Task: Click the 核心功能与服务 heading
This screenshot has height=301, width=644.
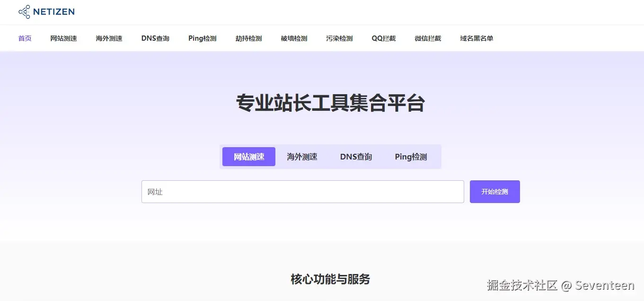Action: (330, 279)
